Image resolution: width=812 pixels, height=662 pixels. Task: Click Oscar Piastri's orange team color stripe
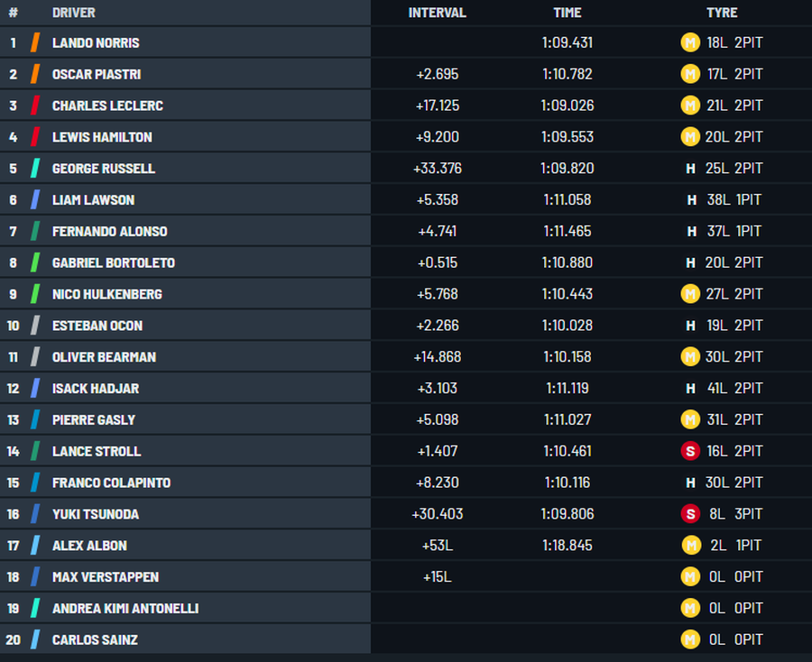click(x=35, y=74)
